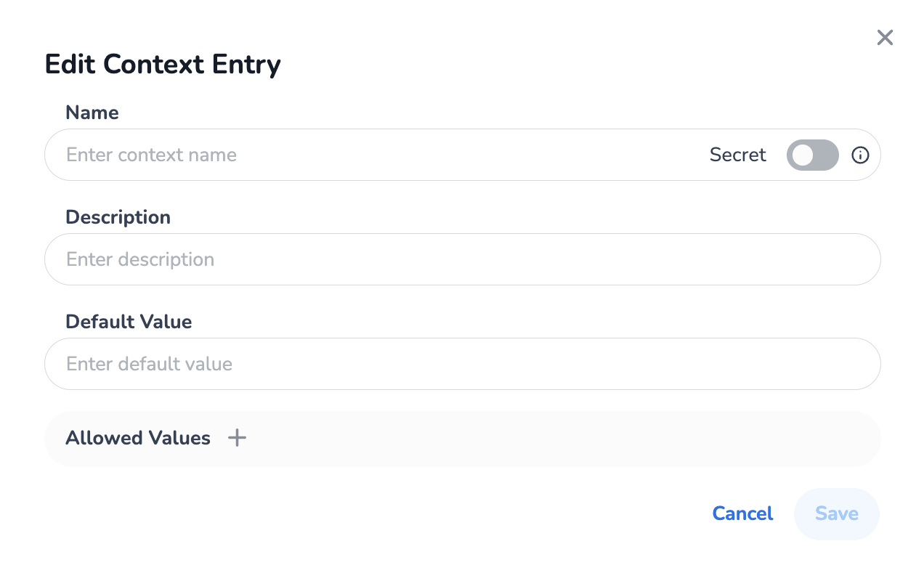Click the info icon beside Secret toggle
This screenshot has height=581, width=924.
(x=860, y=155)
